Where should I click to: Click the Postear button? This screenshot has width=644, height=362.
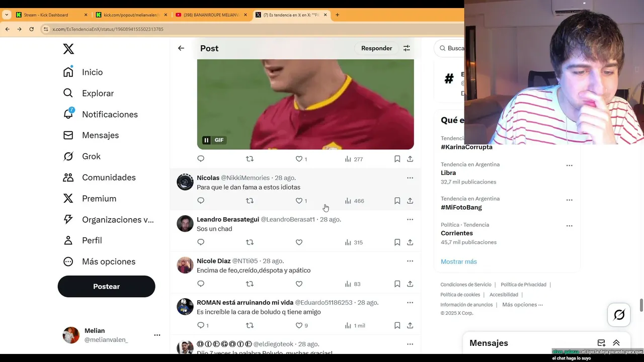point(107,287)
